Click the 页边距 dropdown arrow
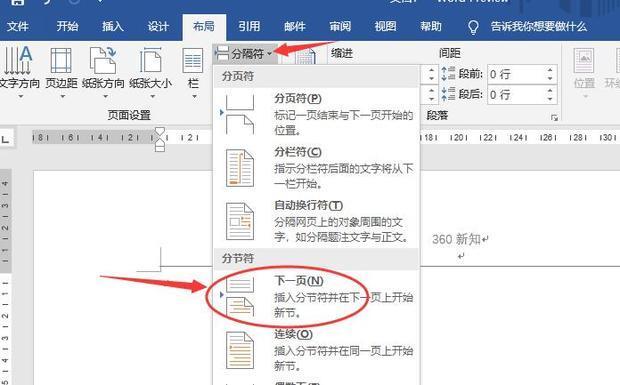Viewport: 620px width, 385px height. click(x=62, y=96)
